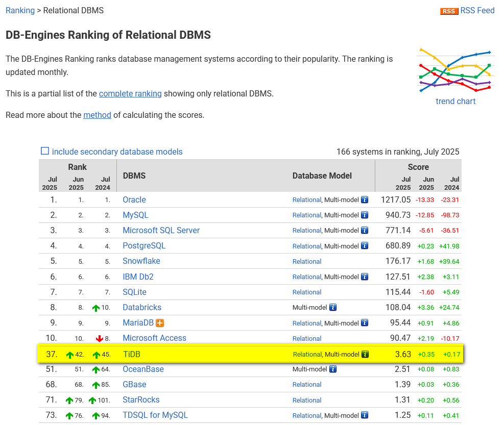
Task: Click green up arrow in OceanBase row
Action: pyautogui.click(x=96, y=370)
